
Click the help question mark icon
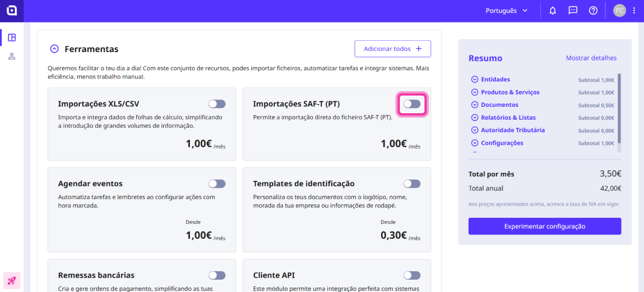593,11
